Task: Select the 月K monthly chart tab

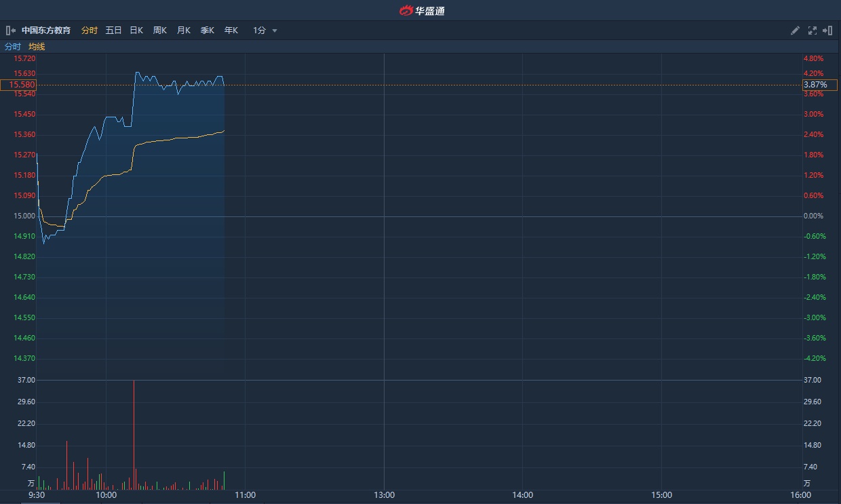Action: tap(184, 31)
